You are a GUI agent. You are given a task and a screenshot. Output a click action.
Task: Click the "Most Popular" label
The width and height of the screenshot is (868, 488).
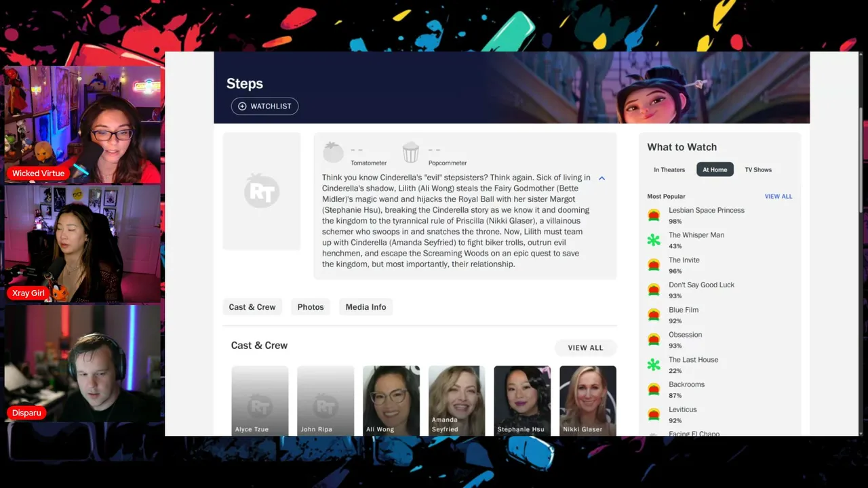point(666,197)
